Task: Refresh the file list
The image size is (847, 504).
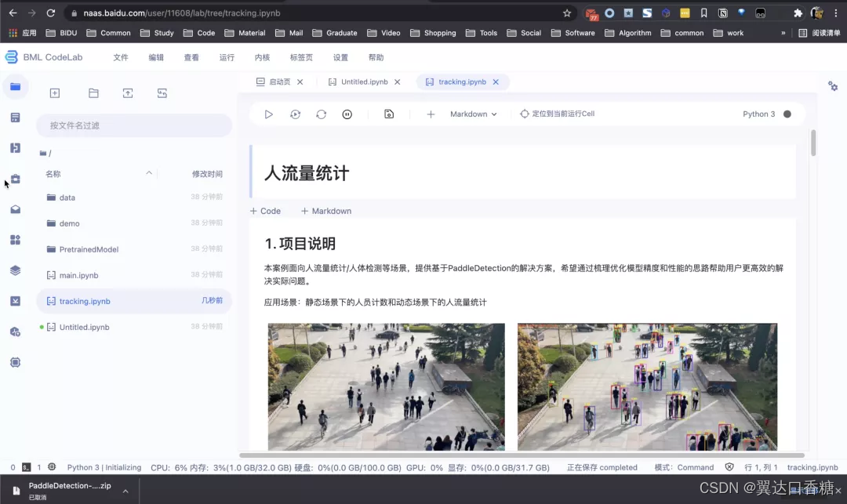Action: tap(162, 92)
